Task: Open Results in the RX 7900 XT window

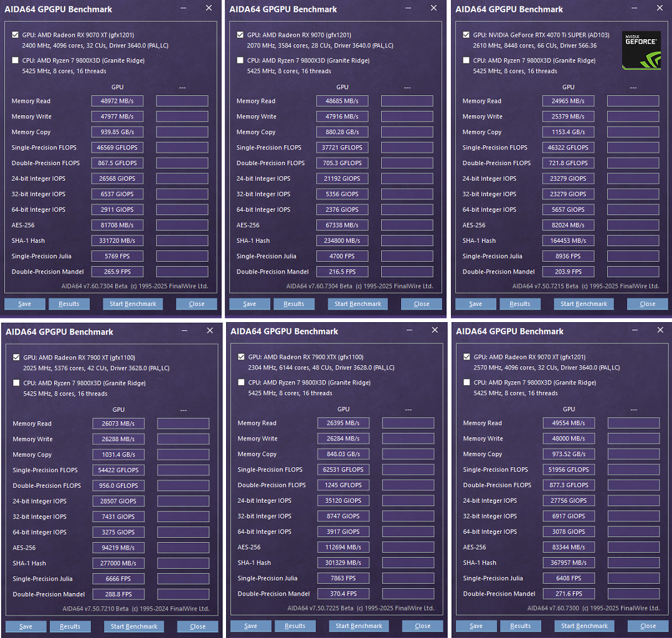Action: 70,626
